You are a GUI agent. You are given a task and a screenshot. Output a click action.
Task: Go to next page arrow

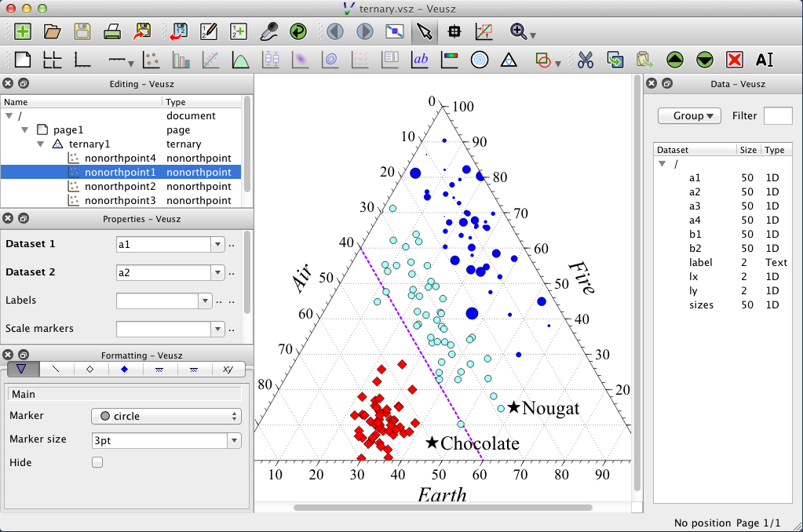click(x=365, y=31)
